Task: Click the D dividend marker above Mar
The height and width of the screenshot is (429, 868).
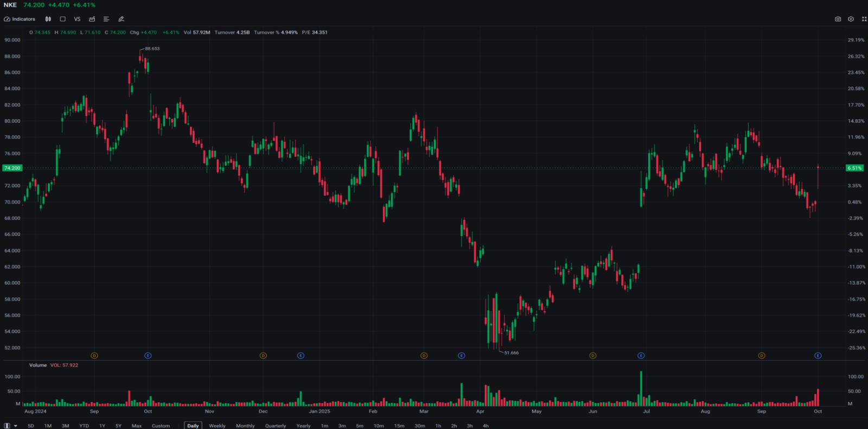Action: tap(424, 356)
